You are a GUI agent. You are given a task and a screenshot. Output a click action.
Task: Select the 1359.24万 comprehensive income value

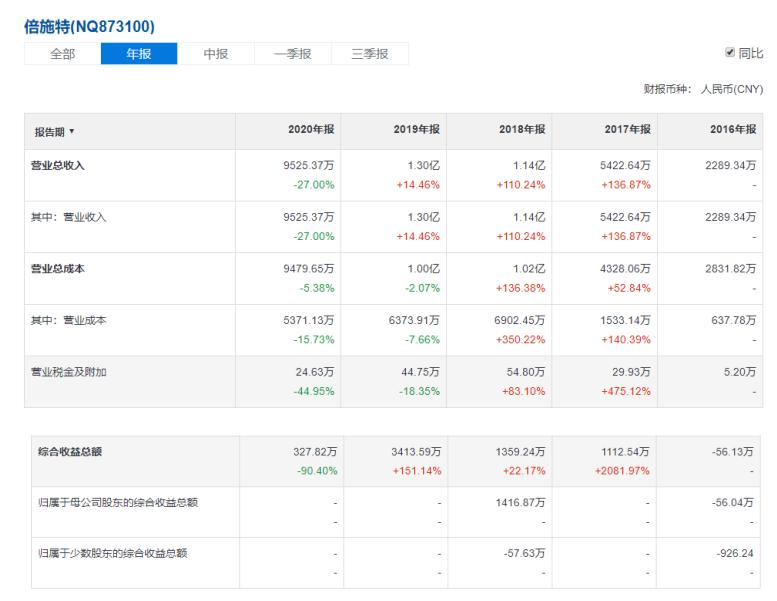[520, 451]
